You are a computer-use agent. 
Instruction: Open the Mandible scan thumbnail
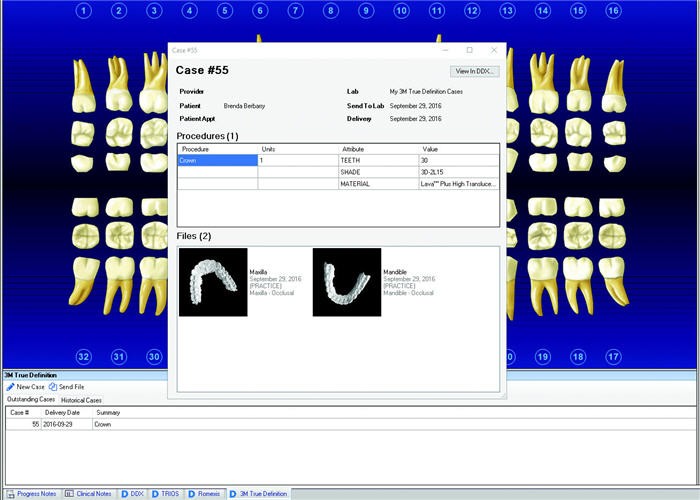pos(347,282)
